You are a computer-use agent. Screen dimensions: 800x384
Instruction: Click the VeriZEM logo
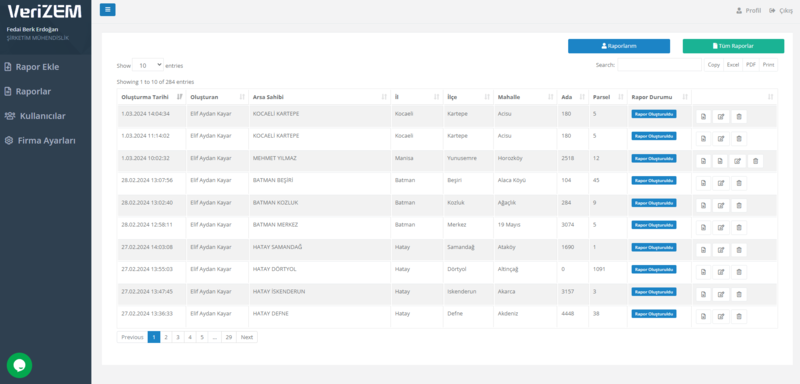click(44, 11)
